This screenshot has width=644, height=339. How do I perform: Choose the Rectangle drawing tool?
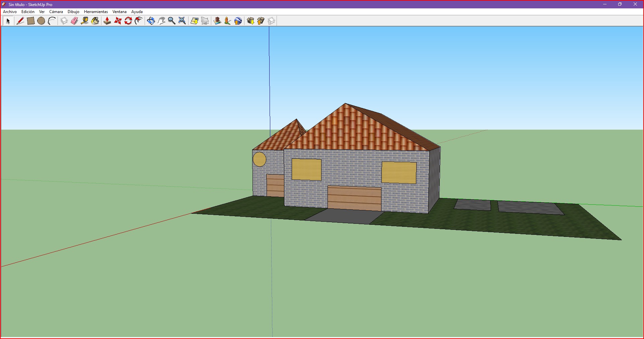point(31,21)
